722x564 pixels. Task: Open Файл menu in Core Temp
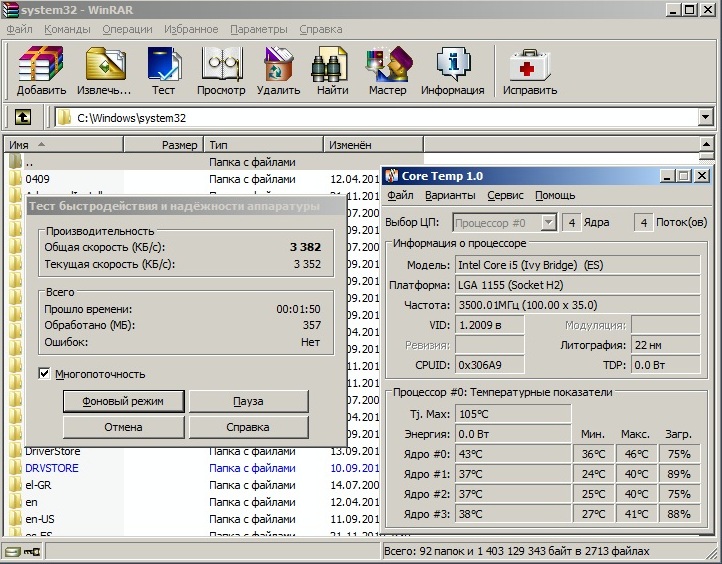tap(400, 195)
